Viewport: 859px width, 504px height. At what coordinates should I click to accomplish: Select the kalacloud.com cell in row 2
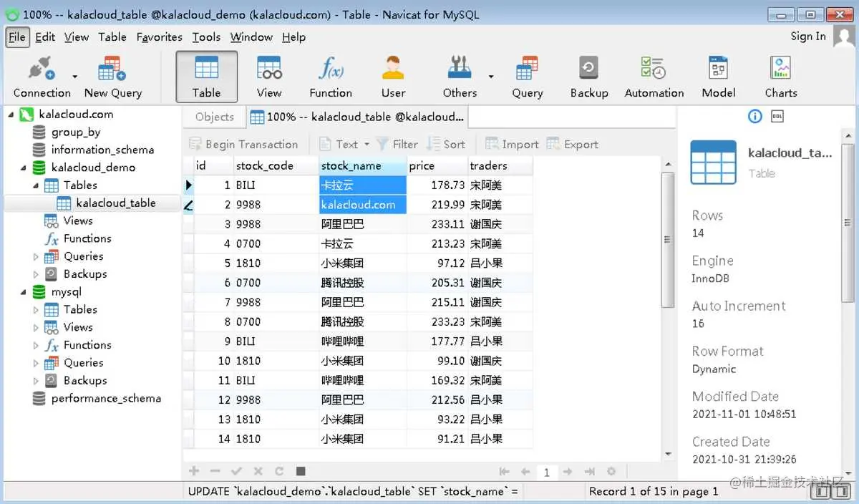coord(363,205)
